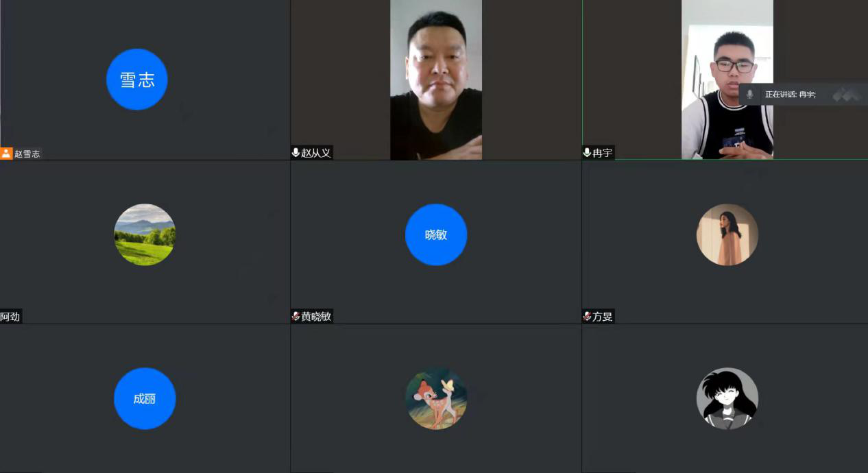Click the logo watermark in the speaker bar
This screenshot has width=868, height=473.
tap(846, 95)
